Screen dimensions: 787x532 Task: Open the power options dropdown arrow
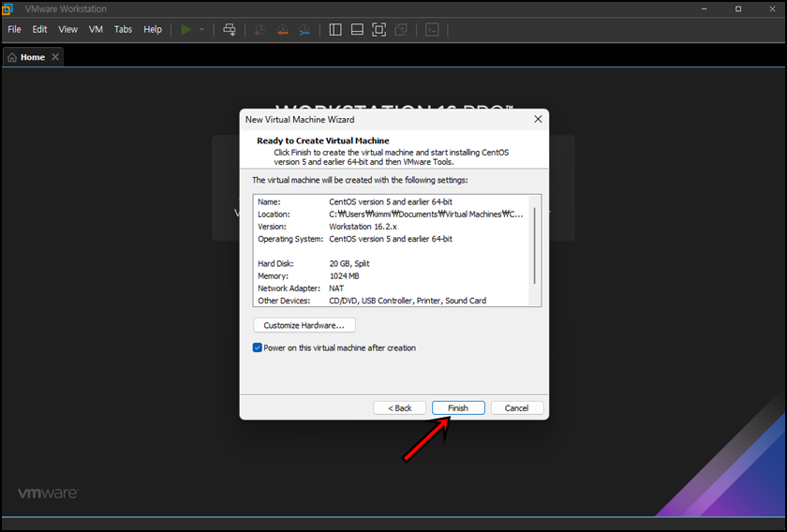[201, 30]
